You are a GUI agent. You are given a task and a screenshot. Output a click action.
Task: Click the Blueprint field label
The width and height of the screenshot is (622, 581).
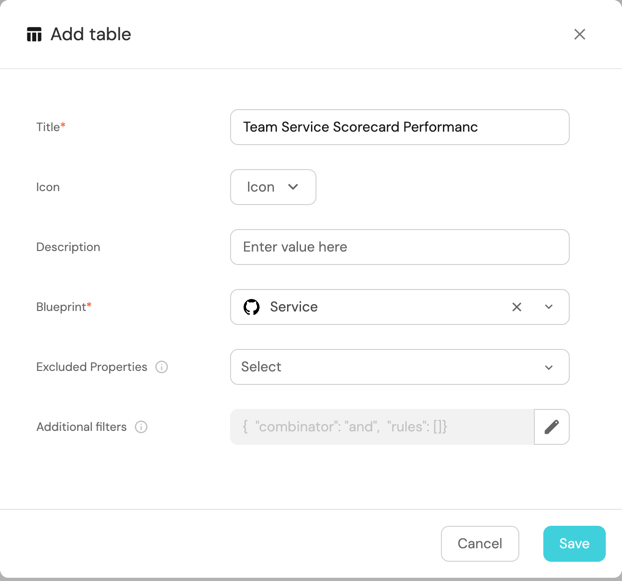61,307
